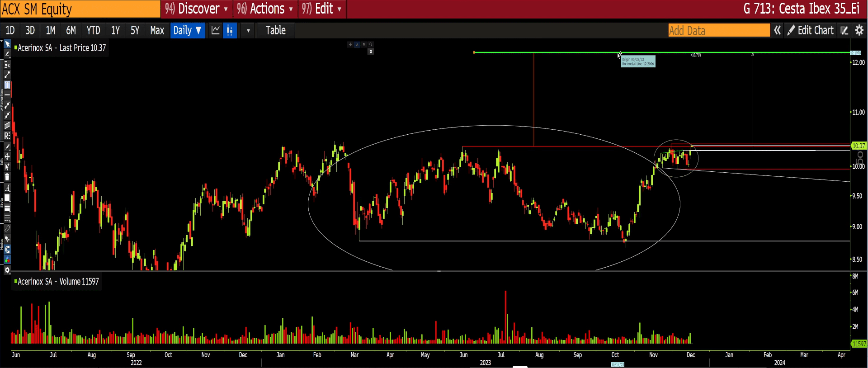Open the line weight dropdown
Screen dimensions: 868x368
tap(7, 208)
